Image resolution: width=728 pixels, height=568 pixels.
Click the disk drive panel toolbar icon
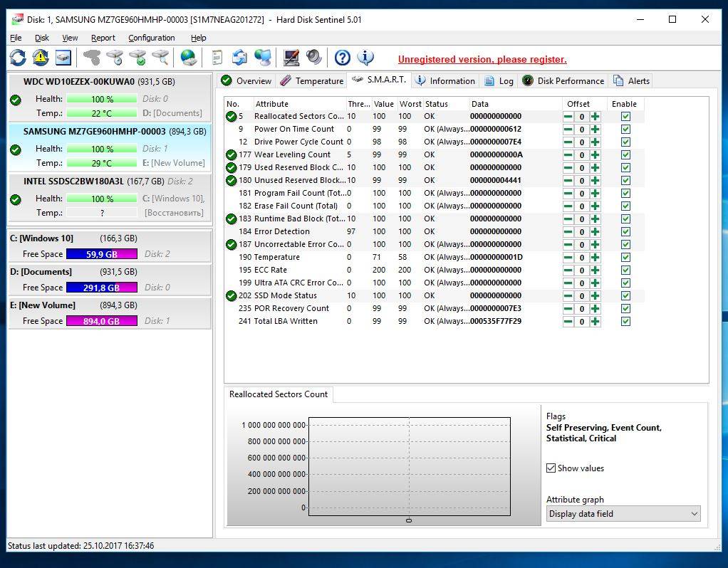[63, 58]
